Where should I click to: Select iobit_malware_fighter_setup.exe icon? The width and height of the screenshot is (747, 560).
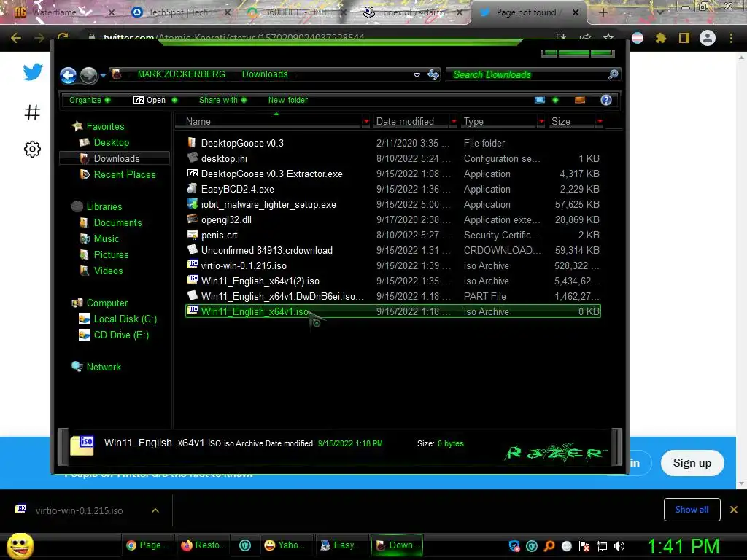pos(192,204)
